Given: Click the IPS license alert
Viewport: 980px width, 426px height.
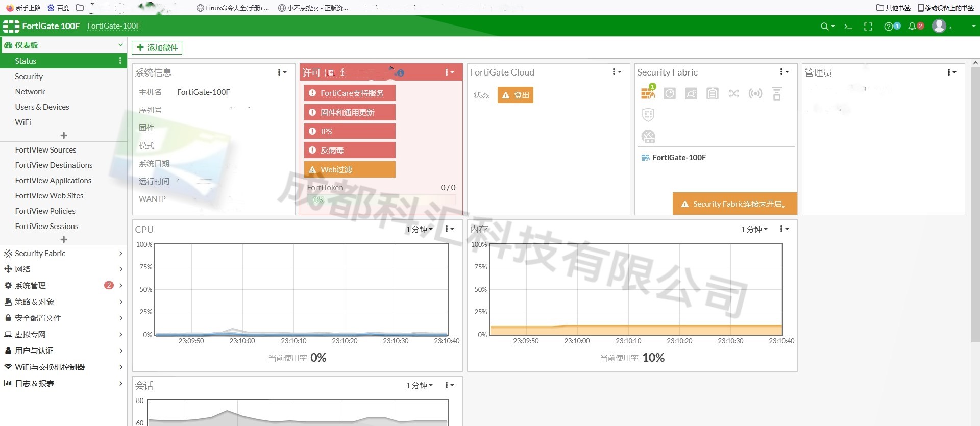Looking at the screenshot, I should pyautogui.click(x=350, y=131).
